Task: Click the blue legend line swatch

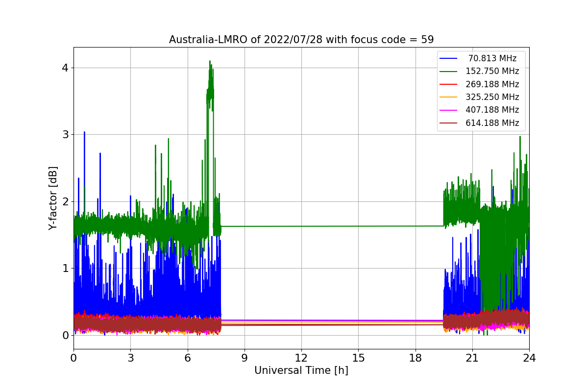Action: click(448, 58)
